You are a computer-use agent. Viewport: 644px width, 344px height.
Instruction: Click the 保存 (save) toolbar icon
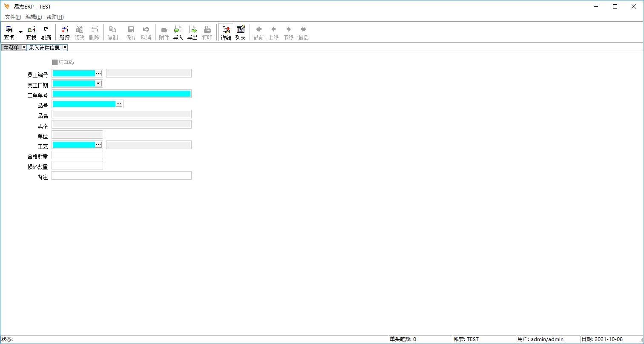pyautogui.click(x=131, y=33)
